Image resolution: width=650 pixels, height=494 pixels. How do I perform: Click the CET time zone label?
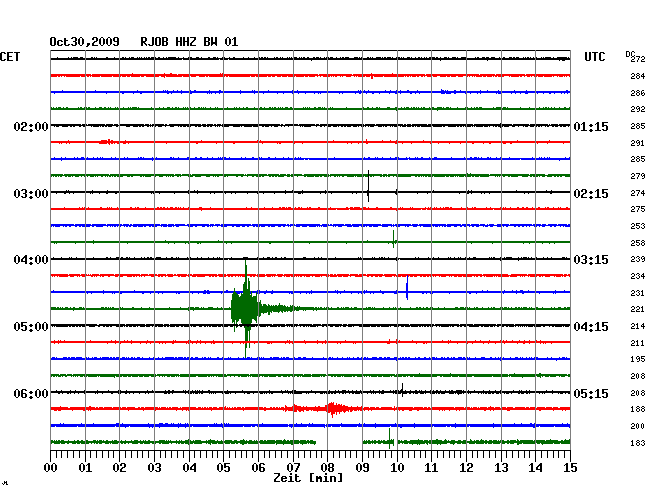(x=10, y=57)
